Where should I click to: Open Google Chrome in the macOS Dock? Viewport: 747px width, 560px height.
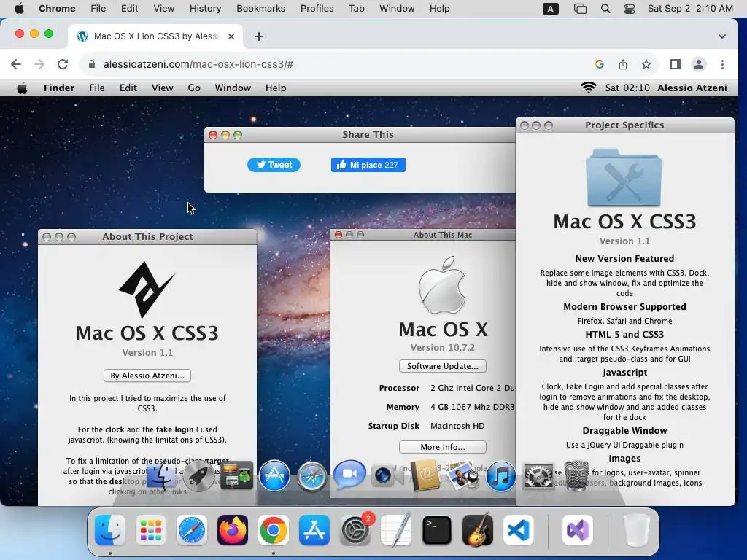coord(274,530)
